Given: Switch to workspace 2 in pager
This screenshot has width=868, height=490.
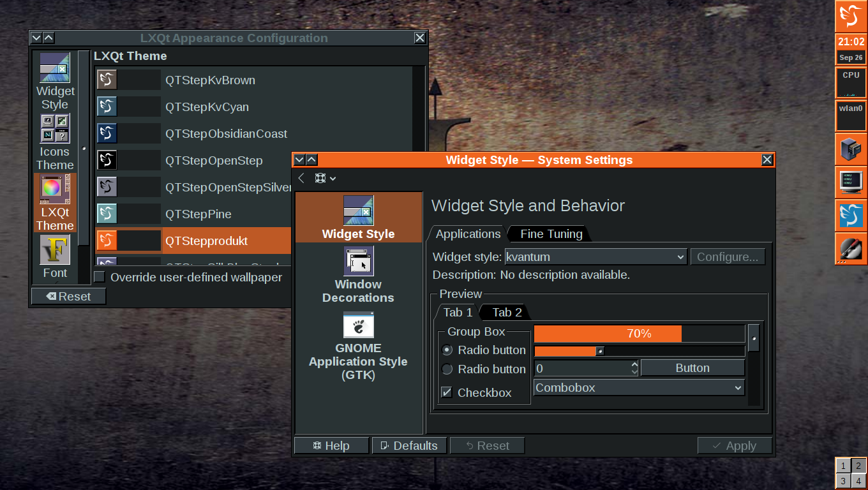Looking at the screenshot, I should [x=858, y=465].
